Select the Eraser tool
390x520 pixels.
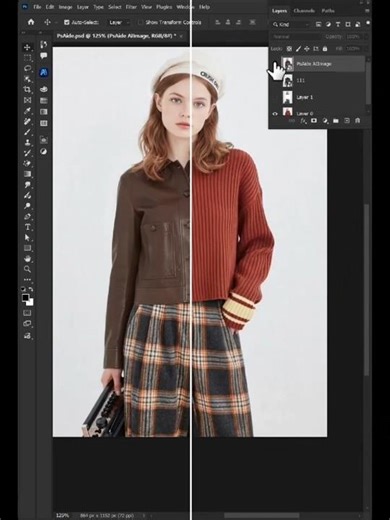pyautogui.click(x=27, y=163)
